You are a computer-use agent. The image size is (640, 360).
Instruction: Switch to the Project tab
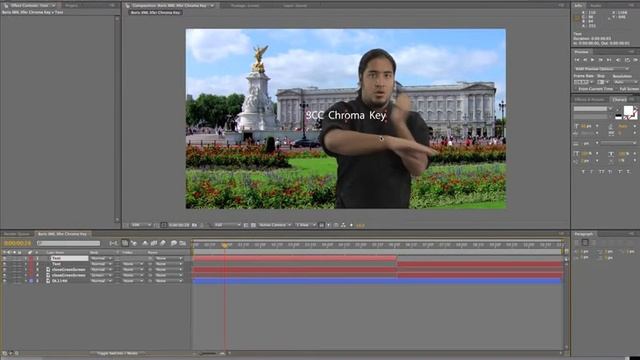[71, 6]
